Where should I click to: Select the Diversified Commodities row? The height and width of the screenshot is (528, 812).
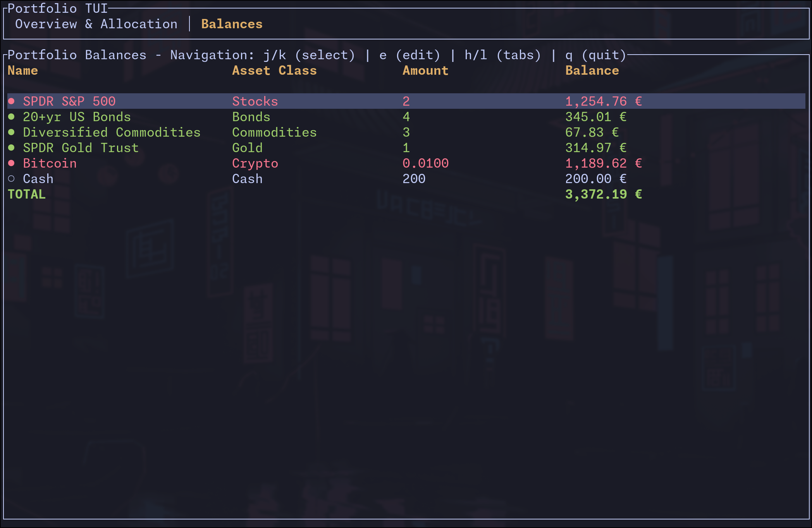pyautogui.click(x=112, y=132)
